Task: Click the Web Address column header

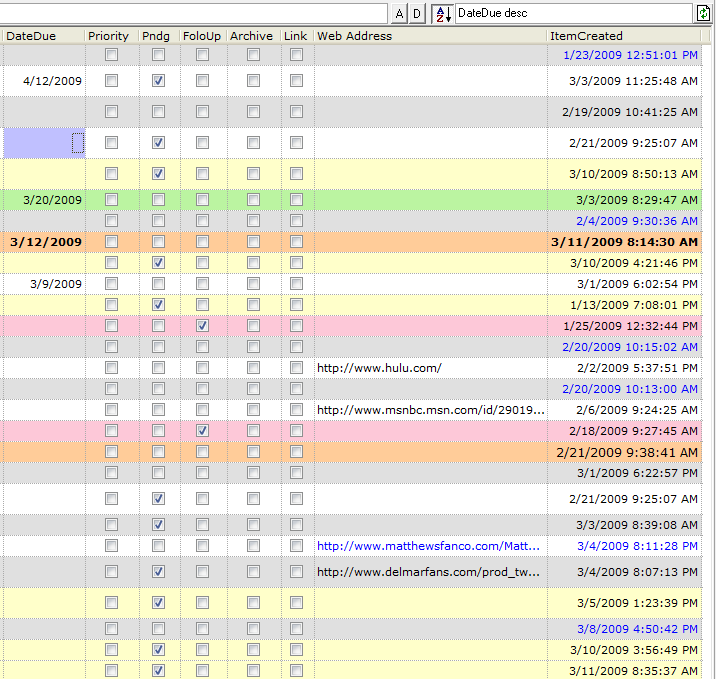Action: point(430,36)
